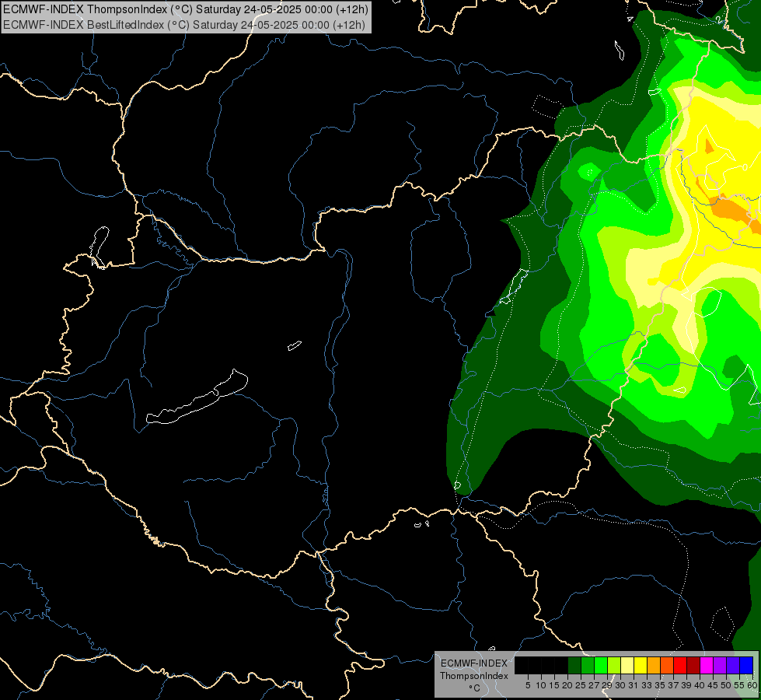Viewport: 761px width, 700px height.
Task: Click the bright red 37-39 legend swatch
Action: (x=680, y=665)
